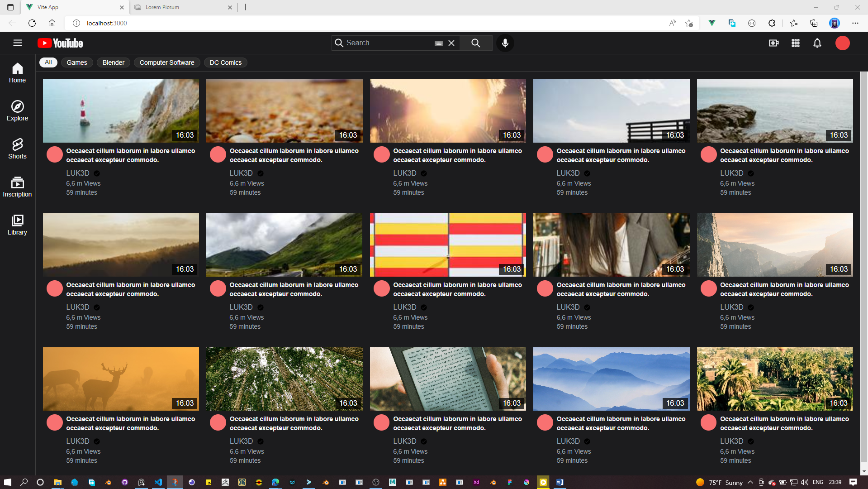Switch to the Lorem Picsum browser tab
Screen dimensions: 868x489
click(181, 7)
